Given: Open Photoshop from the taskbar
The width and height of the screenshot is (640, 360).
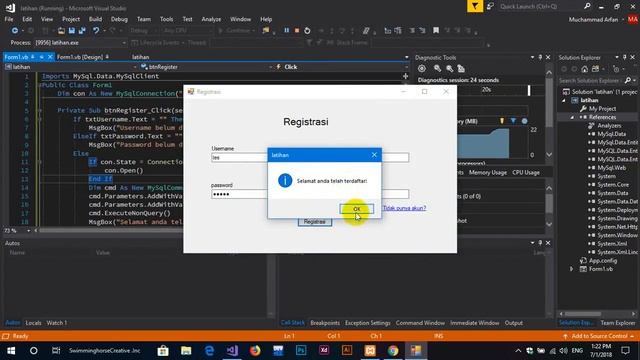Looking at the screenshot, I should (301, 351).
